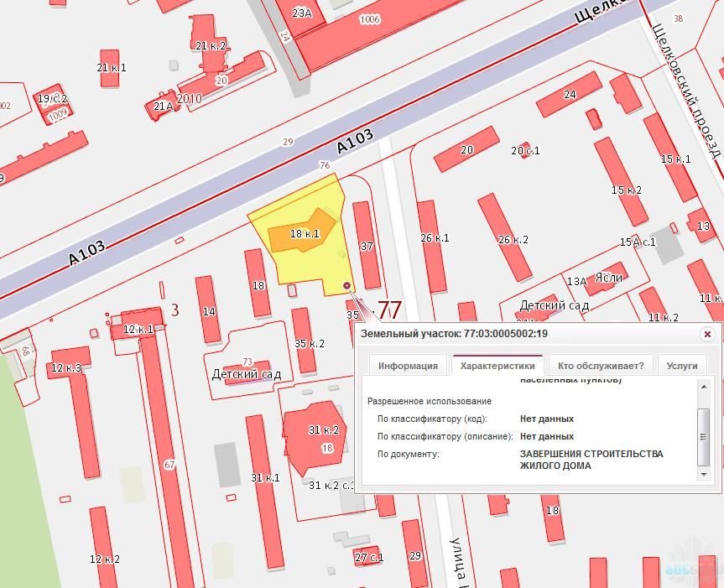
Task: Click the popup scrollbar down arrow
Action: [703, 476]
